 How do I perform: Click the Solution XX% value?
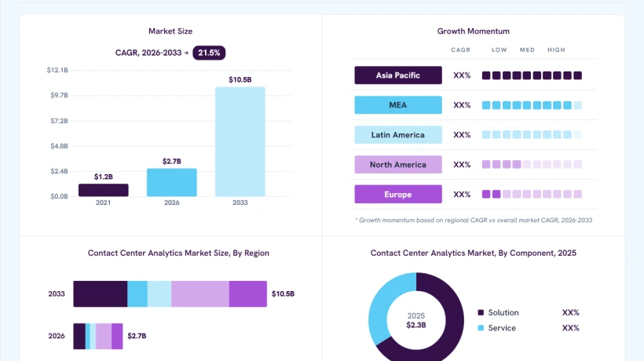click(x=570, y=312)
